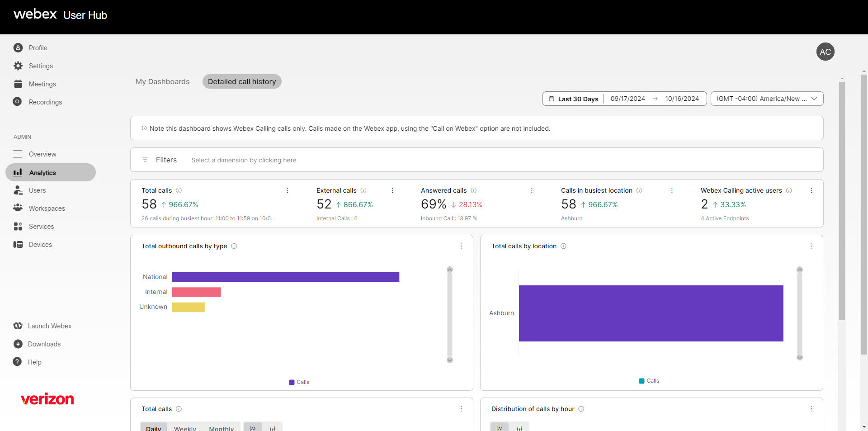Open more options menu for Total calls KPI

click(x=287, y=190)
